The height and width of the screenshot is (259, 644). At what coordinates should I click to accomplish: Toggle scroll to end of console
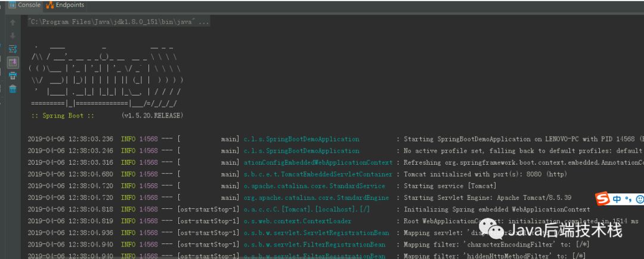13,63
